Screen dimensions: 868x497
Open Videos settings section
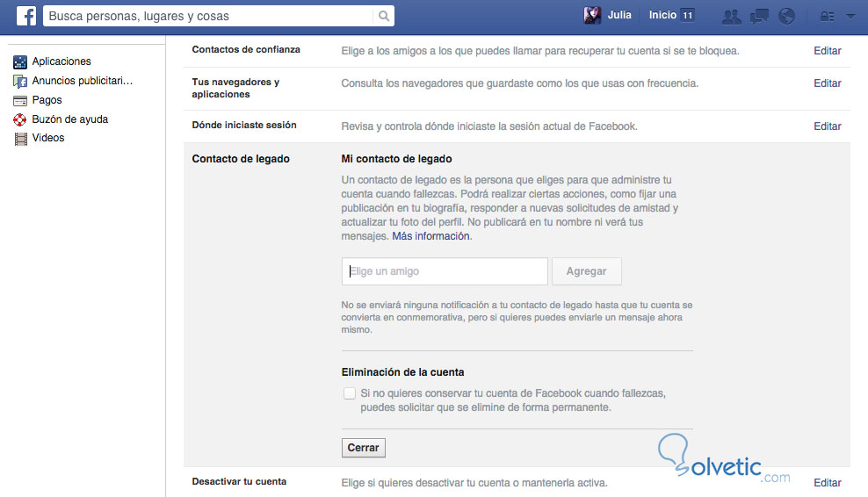point(48,138)
